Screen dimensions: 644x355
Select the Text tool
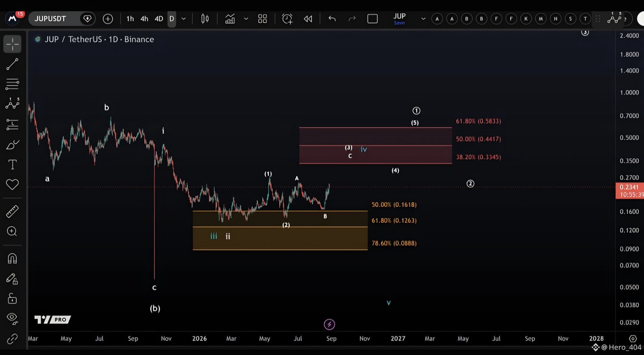(12, 164)
